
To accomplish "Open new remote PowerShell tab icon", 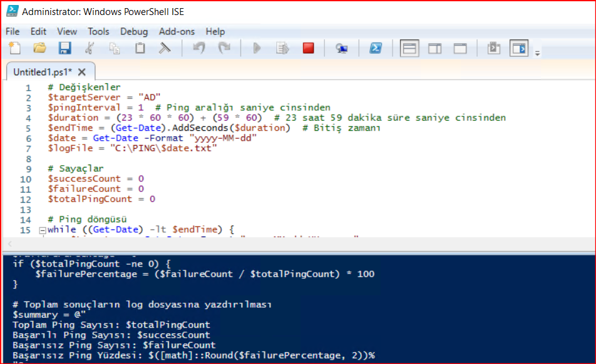I will (x=342, y=48).
